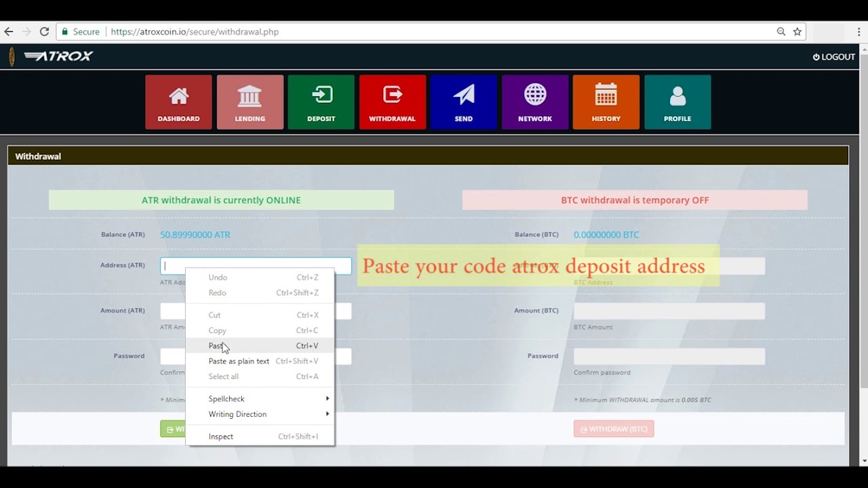Expand the Spellcheck submenu

click(x=260, y=399)
